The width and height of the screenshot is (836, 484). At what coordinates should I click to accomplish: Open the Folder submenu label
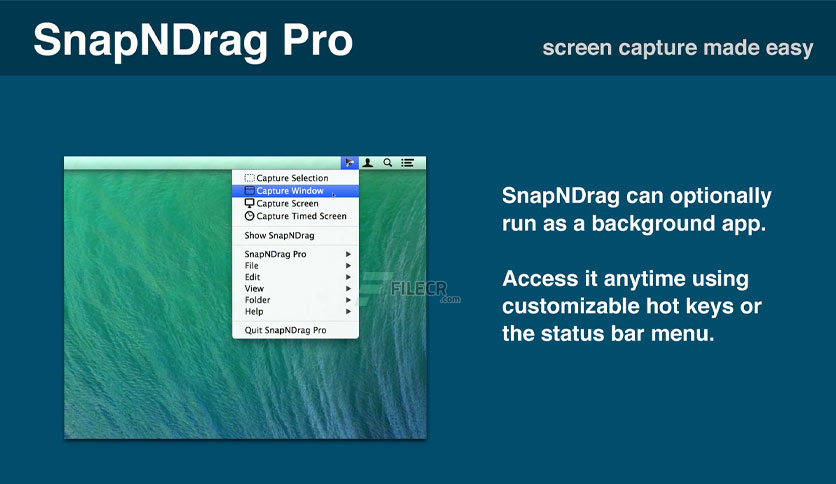257,300
